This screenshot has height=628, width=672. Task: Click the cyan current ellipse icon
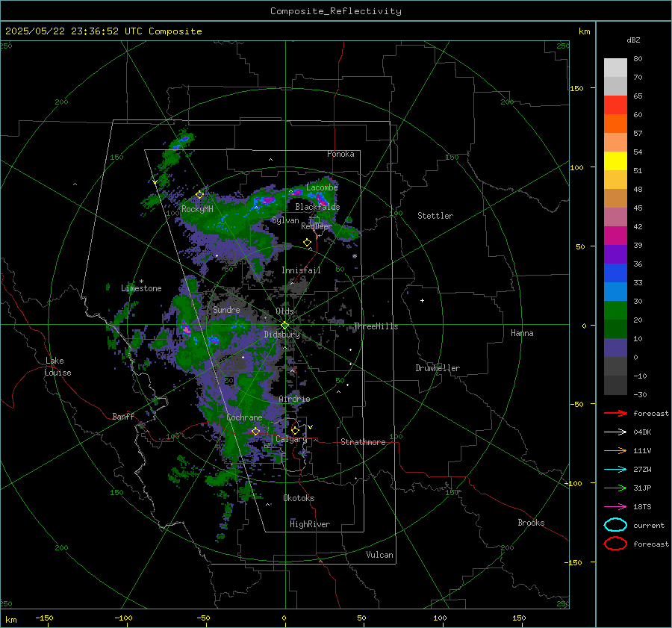pyautogui.click(x=615, y=525)
